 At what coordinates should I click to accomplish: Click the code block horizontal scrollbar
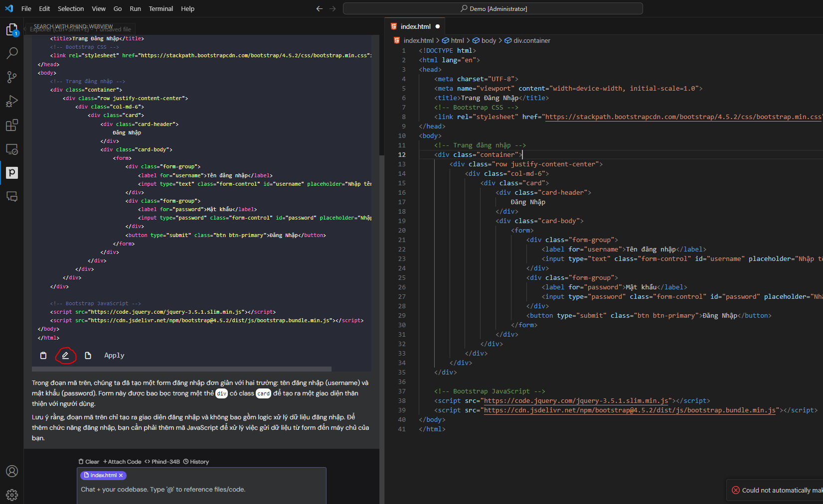pyautogui.click(x=181, y=369)
